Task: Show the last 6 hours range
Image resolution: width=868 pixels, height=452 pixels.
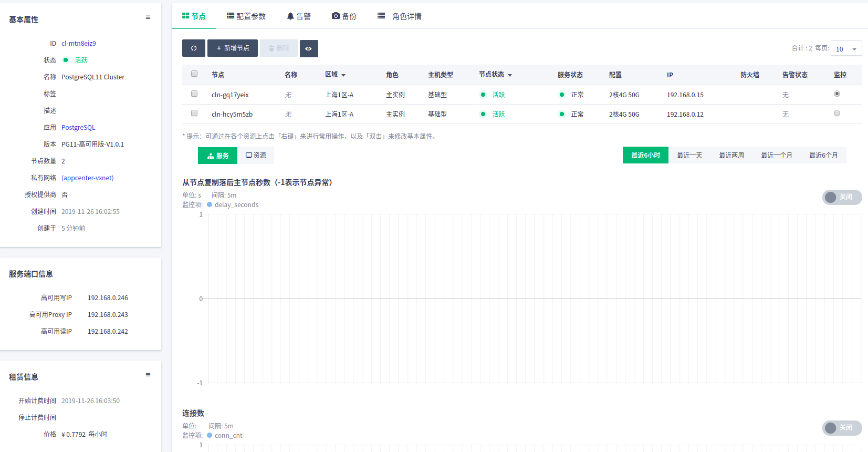Action: click(645, 155)
